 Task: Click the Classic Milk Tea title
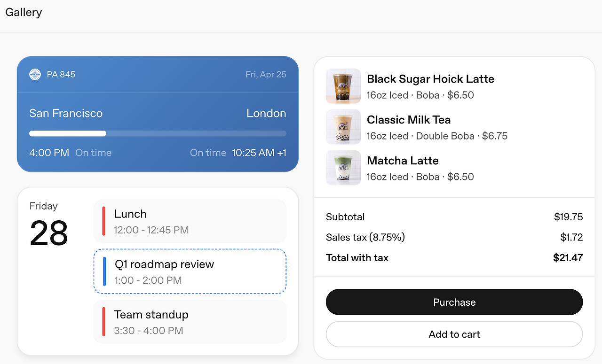click(x=409, y=120)
